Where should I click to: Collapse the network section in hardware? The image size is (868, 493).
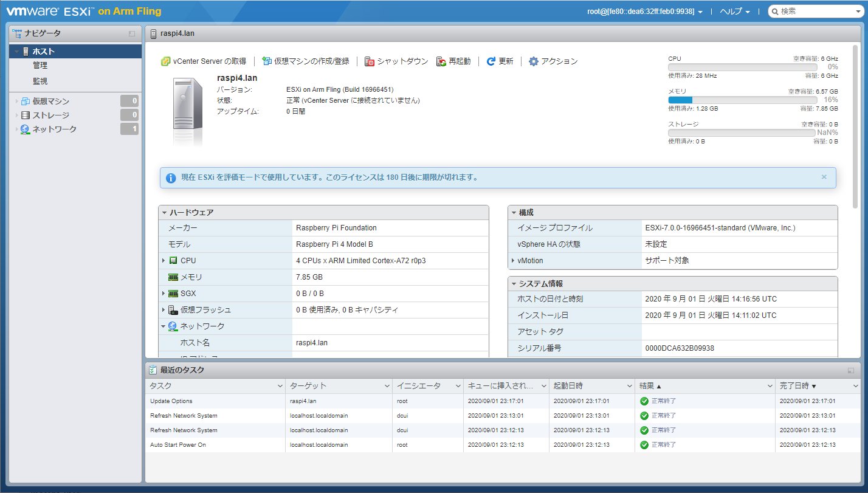pos(164,326)
